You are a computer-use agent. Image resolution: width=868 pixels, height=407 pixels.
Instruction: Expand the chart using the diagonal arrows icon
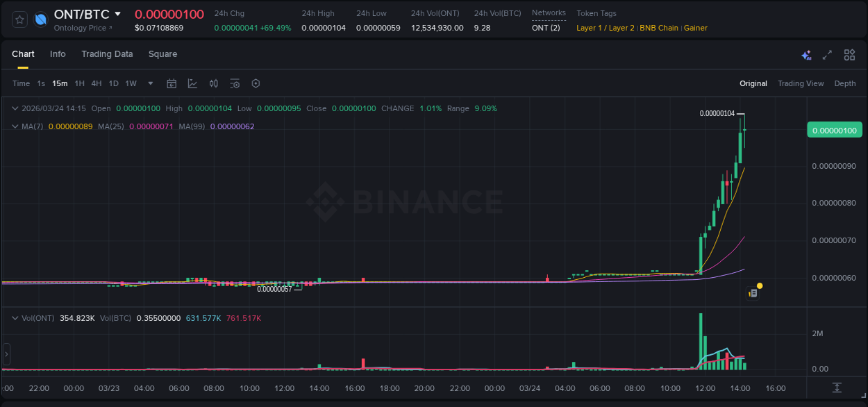828,54
